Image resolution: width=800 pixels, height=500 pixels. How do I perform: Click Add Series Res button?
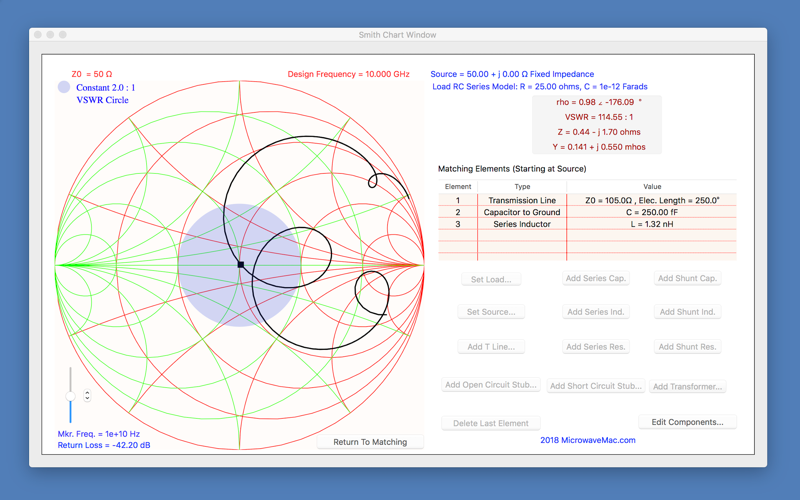click(595, 346)
